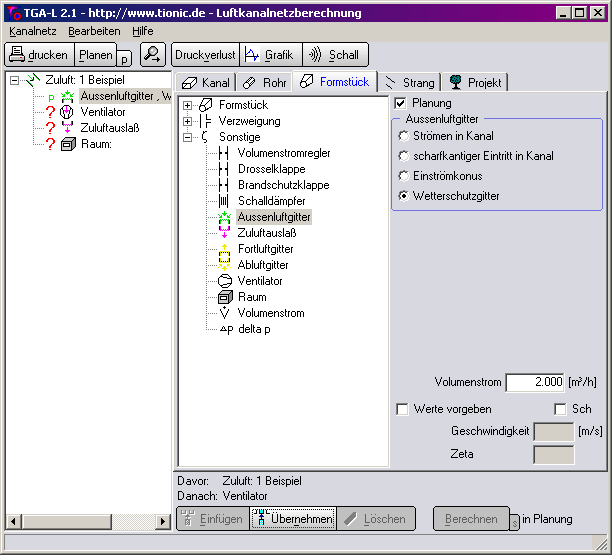The width and height of the screenshot is (612, 555).
Task: Switch to the Strang tab
Action: [411, 82]
